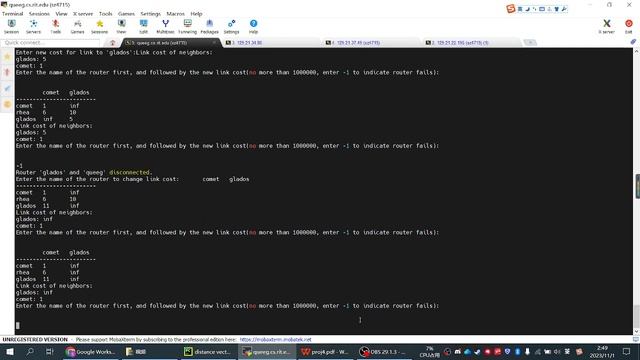Open the Packages toolbar icon
The height and width of the screenshot is (360, 640).
click(x=209, y=27)
